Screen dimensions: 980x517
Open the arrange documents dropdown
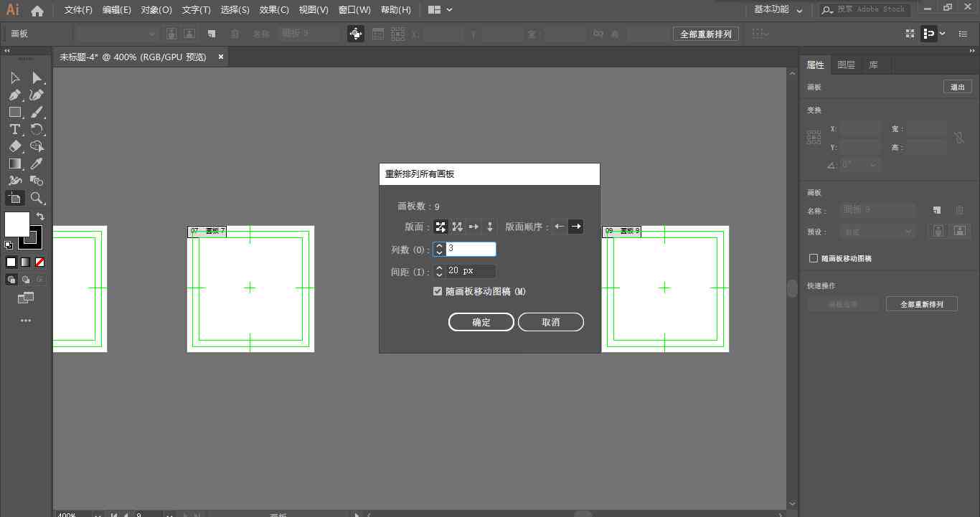click(x=440, y=10)
